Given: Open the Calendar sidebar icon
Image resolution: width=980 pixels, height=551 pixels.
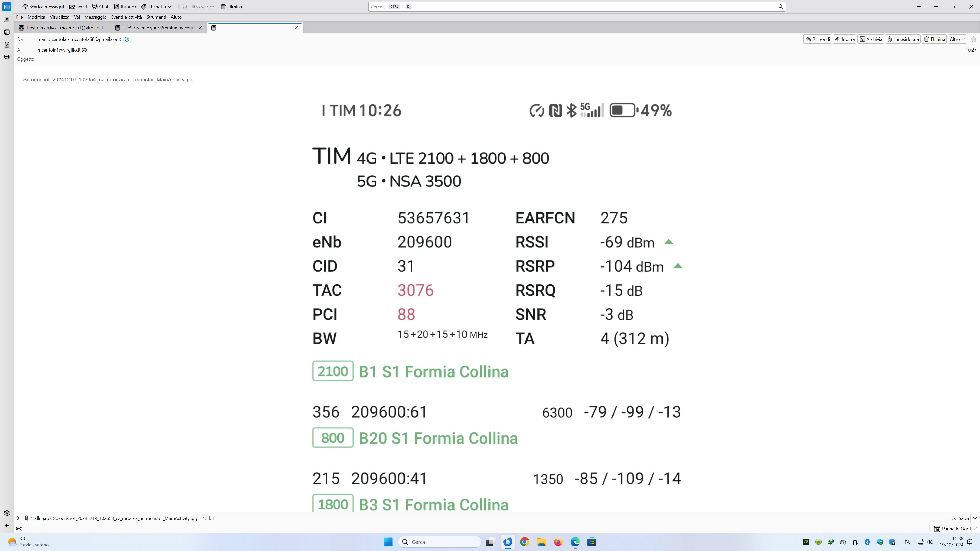Looking at the screenshot, I should (7, 32).
